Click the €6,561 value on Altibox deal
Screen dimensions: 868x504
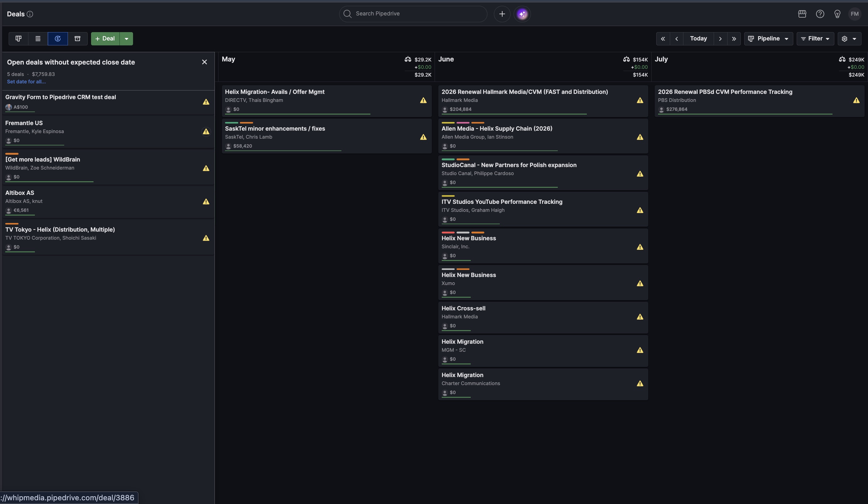pyautogui.click(x=21, y=210)
